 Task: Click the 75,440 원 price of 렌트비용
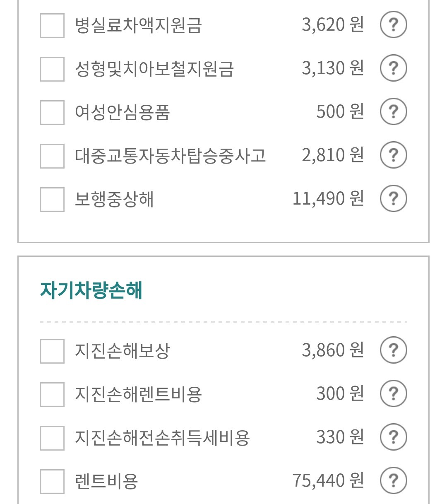(x=328, y=480)
